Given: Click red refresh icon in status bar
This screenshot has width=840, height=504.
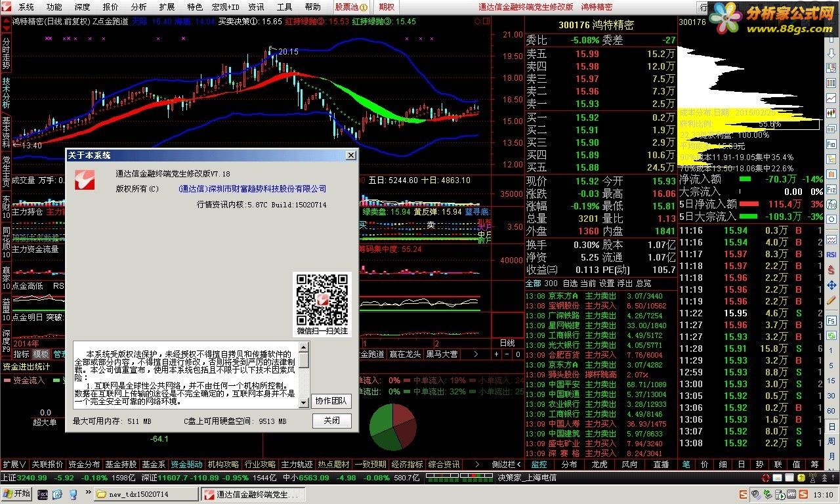Looking at the screenshot, I should (766, 478).
